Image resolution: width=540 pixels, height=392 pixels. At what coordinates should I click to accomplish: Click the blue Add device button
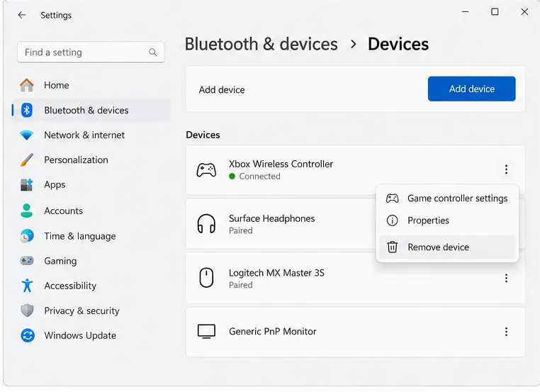[x=471, y=89]
